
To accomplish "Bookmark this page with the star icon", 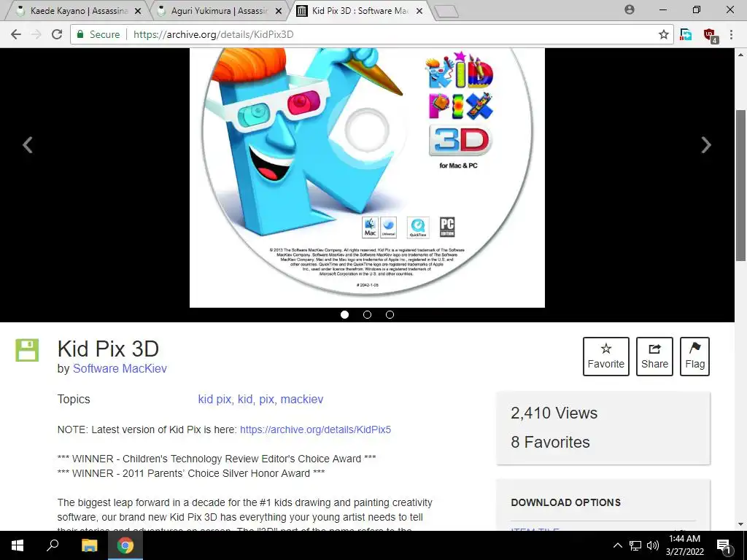I will [x=664, y=34].
